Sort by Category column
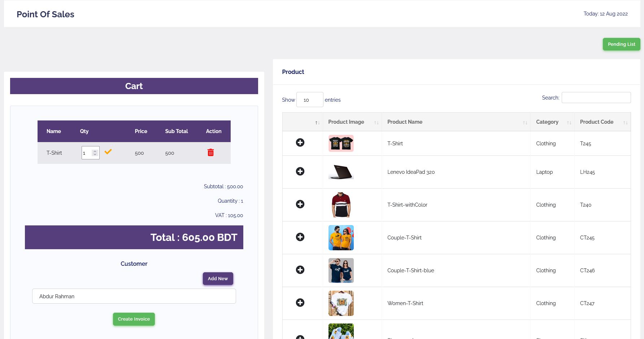 pos(552,122)
